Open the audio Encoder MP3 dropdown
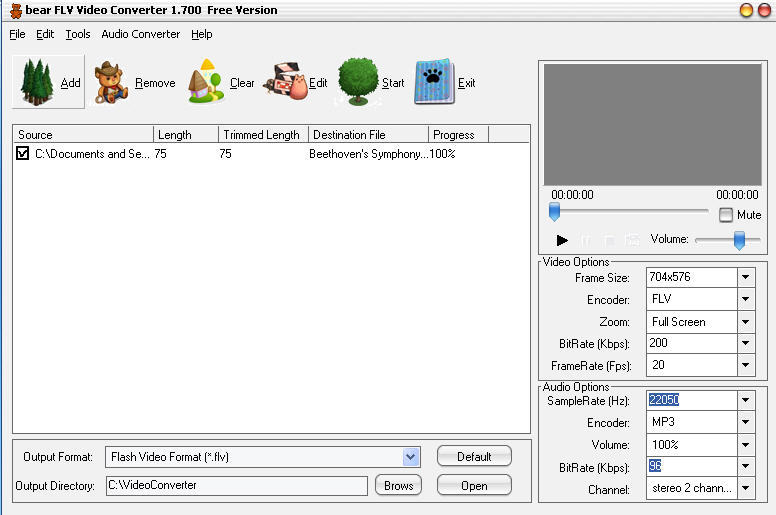This screenshot has height=515, width=776. click(745, 422)
